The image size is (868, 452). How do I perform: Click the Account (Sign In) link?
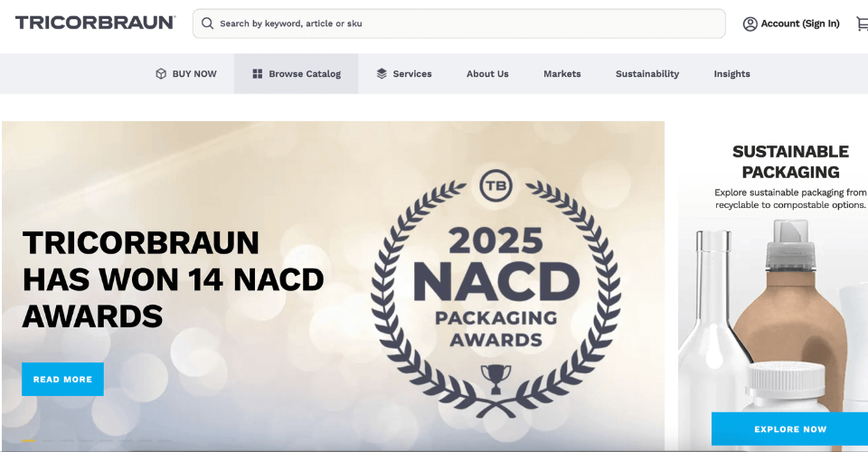click(799, 24)
